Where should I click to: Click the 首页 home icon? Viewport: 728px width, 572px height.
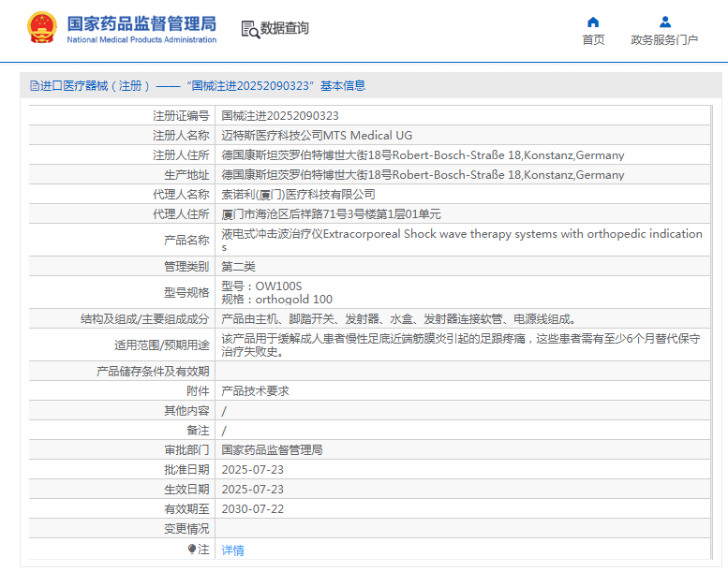coord(593,22)
